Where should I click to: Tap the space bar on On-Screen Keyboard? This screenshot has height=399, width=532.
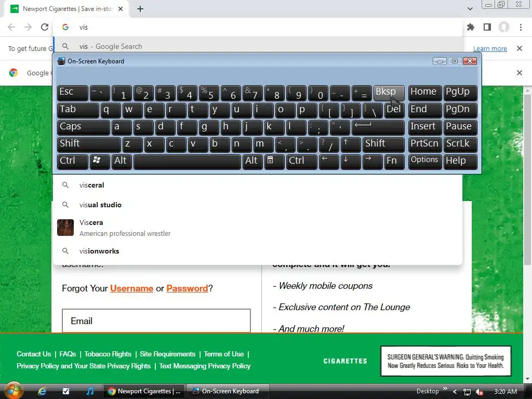click(187, 162)
